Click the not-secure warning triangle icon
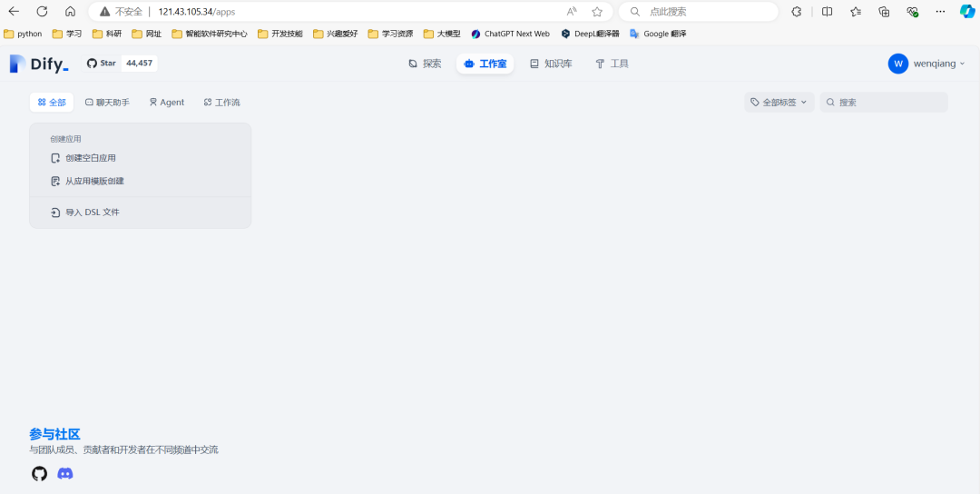 click(x=105, y=11)
